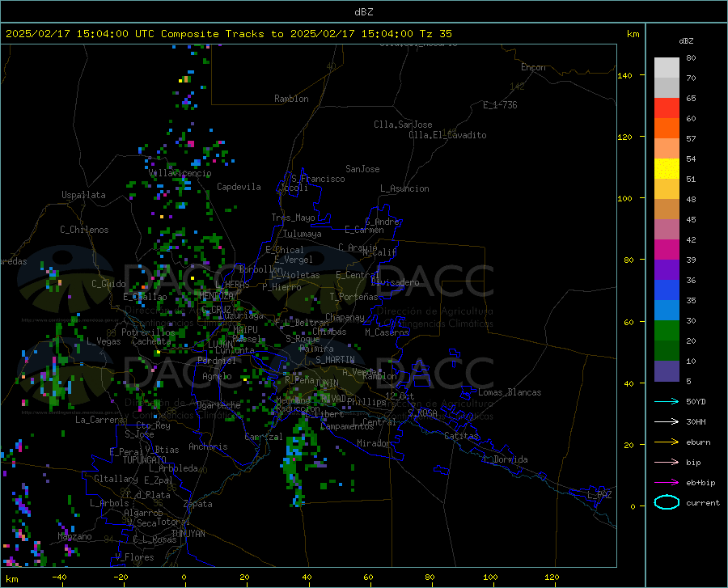728x588 pixels.
Task: Click the white 30HM track arrow
Action: tap(667, 421)
